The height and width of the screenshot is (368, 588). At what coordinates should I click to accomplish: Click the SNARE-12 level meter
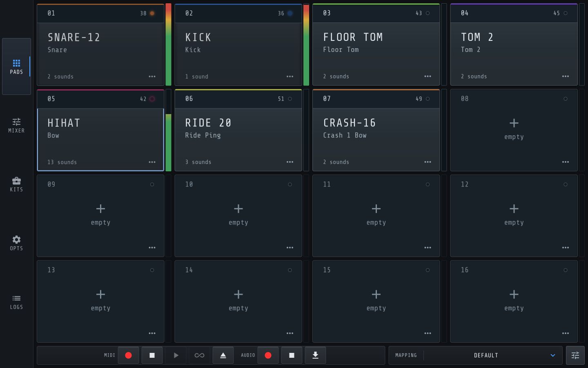pyautogui.click(x=168, y=45)
